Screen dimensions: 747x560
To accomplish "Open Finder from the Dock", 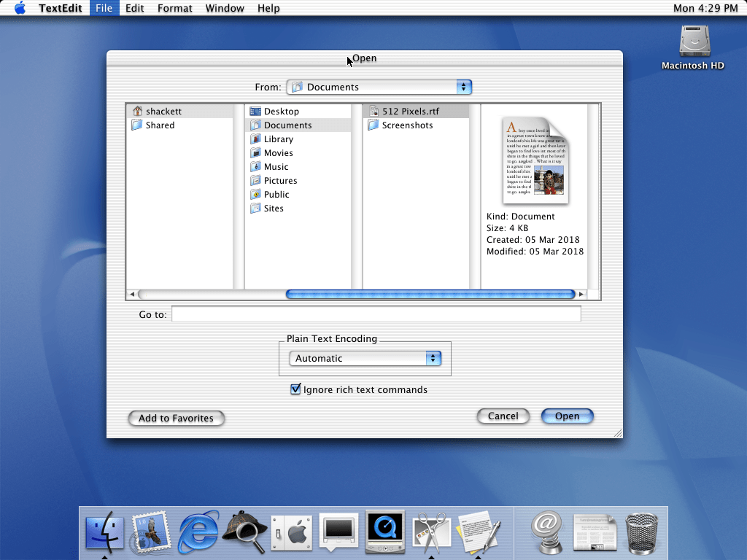I will 105,532.
